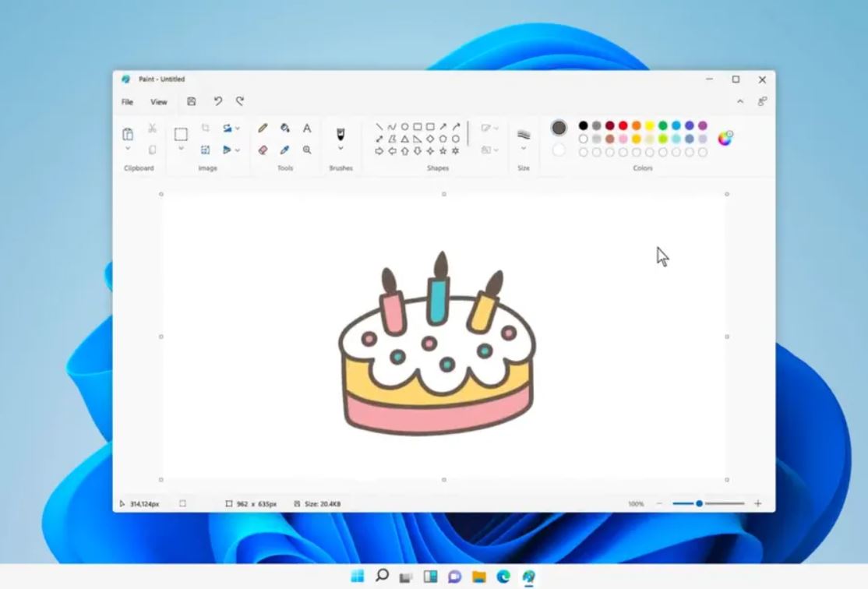Screen dimensions: 868x589
Task: Expand the Selection tool dropdown
Action: (181, 147)
